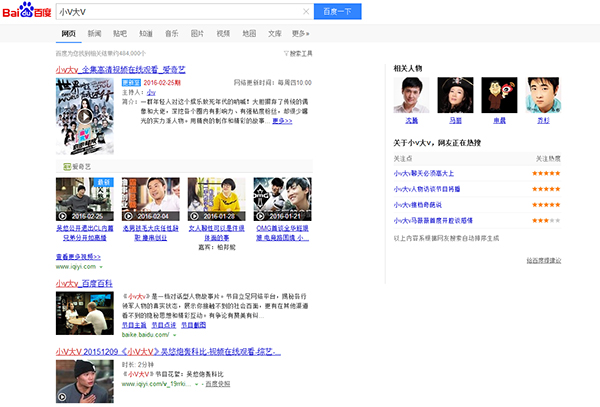Screen dimensions: 600x407
Task: Click play icon on the 2016-01-28 video
Action: (x=194, y=216)
